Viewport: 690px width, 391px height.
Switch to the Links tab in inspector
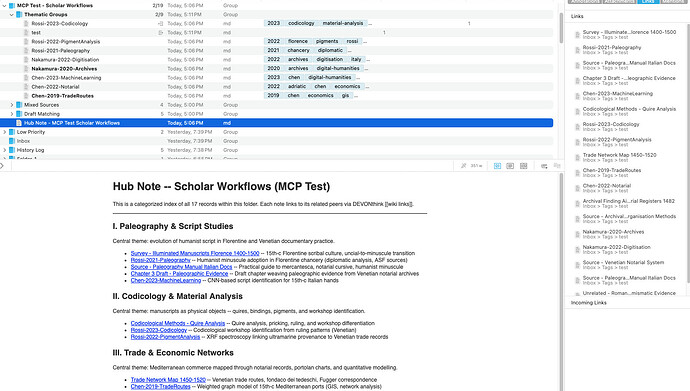648,2
